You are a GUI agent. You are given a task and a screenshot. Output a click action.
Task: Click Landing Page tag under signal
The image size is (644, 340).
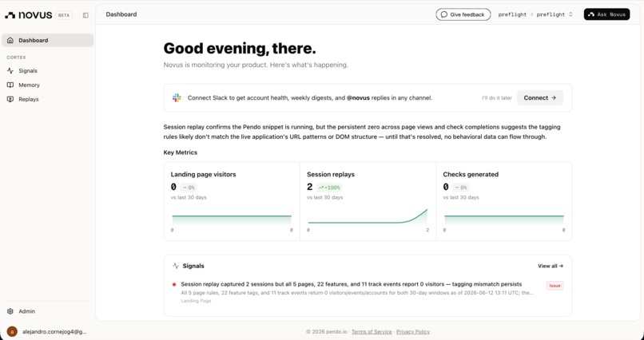(196, 301)
